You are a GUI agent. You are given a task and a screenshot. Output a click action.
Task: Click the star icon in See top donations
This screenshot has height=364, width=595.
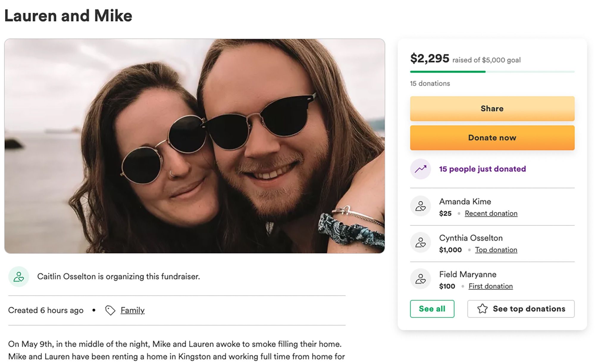coord(482,309)
